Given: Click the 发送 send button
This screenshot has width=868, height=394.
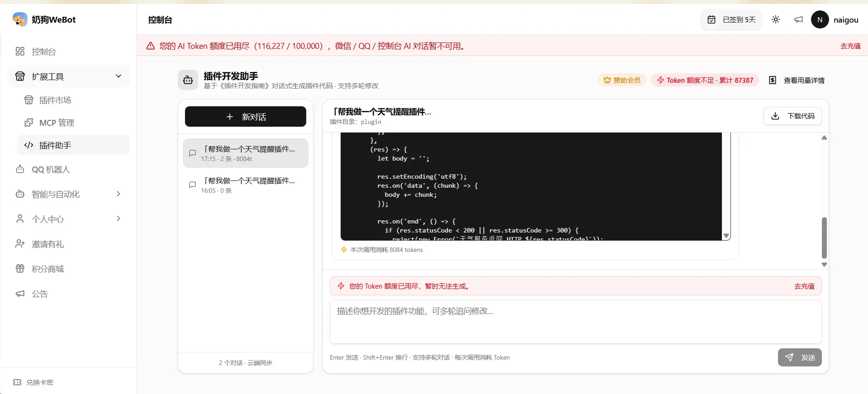Looking at the screenshot, I should (x=800, y=357).
